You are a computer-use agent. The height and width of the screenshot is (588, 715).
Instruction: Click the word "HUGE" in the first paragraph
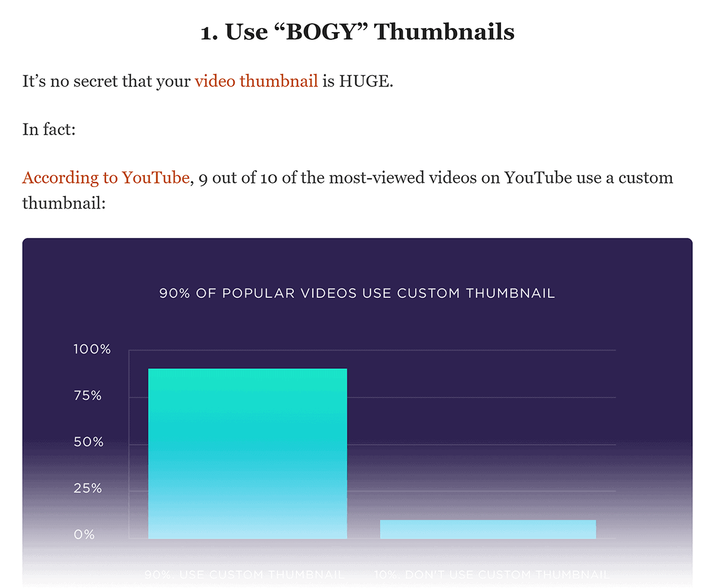pyautogui.click(x=364, y=82)
